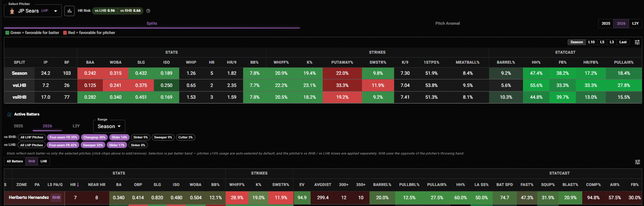Select the 2025 tab under Active Batters
Viewport: 644px width, 206px height.
click(x=18, y=126)
